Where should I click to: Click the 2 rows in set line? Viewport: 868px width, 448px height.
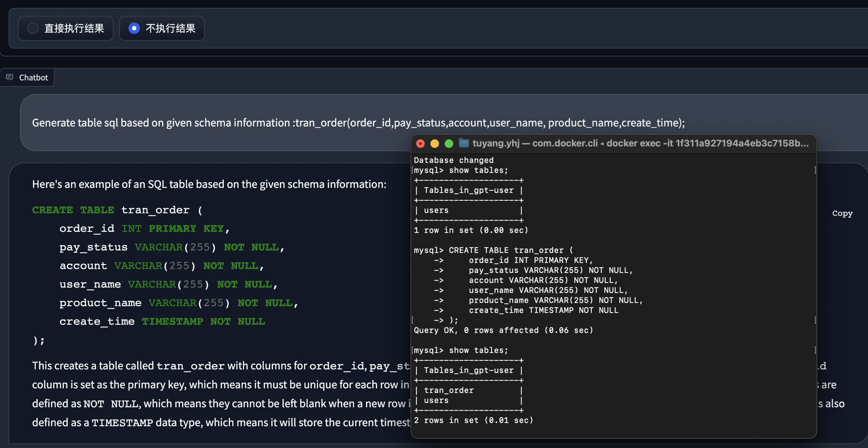(x=473, y=420)
